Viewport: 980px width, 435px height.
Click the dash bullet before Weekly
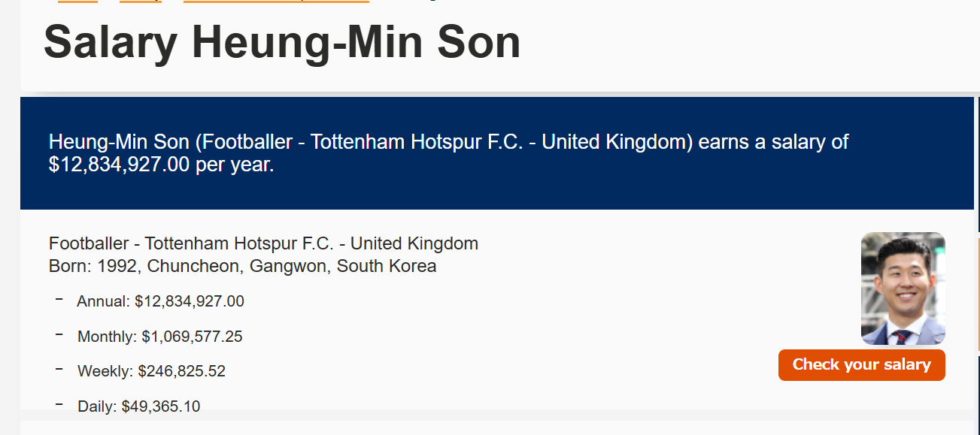pos(59,370)
